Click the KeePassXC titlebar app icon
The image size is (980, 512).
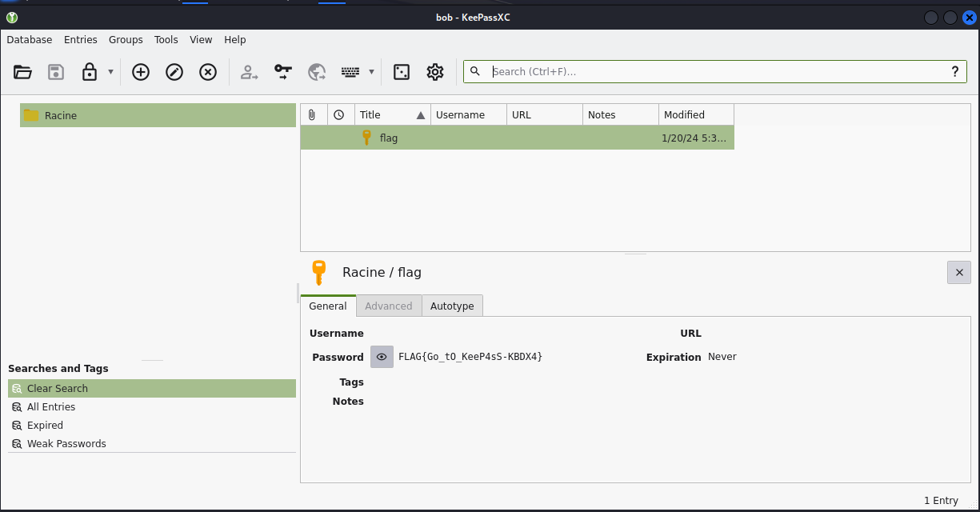click(12, 18)
